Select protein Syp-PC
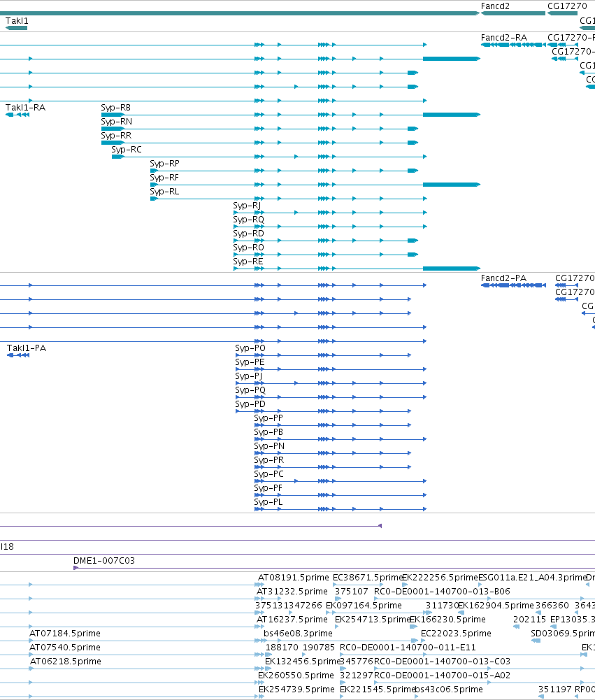595x700 pixels. click(340, 481)
